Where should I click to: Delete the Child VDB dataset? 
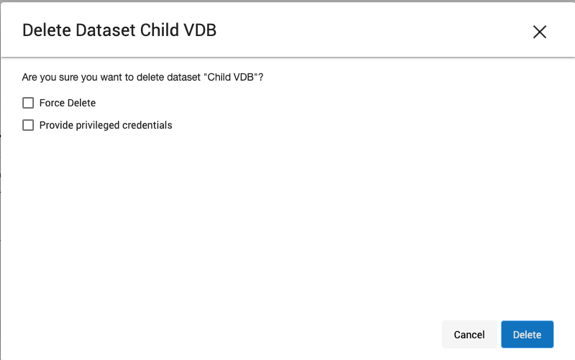527,334
